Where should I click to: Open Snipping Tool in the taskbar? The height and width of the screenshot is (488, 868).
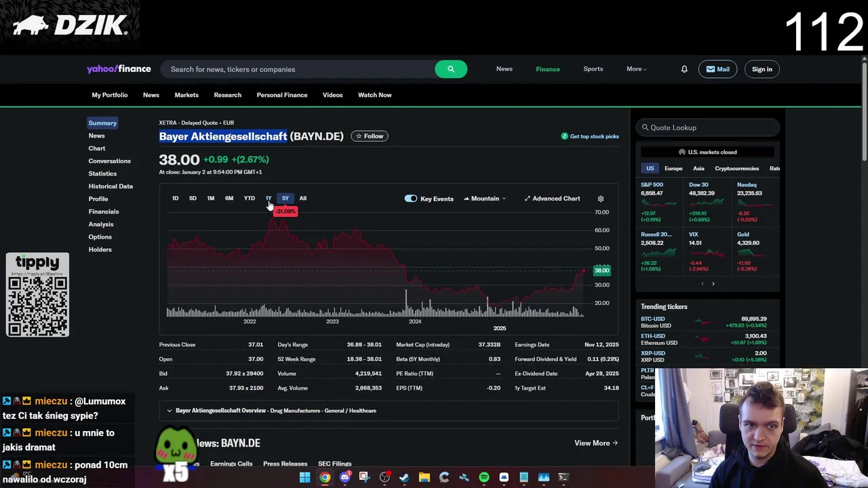pyautogui.click(x=364, y=477)
